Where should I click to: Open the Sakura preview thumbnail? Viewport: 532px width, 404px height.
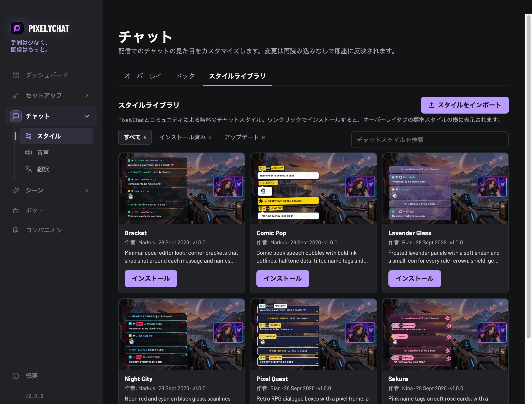pyautogui.click(x=445, y=334)
